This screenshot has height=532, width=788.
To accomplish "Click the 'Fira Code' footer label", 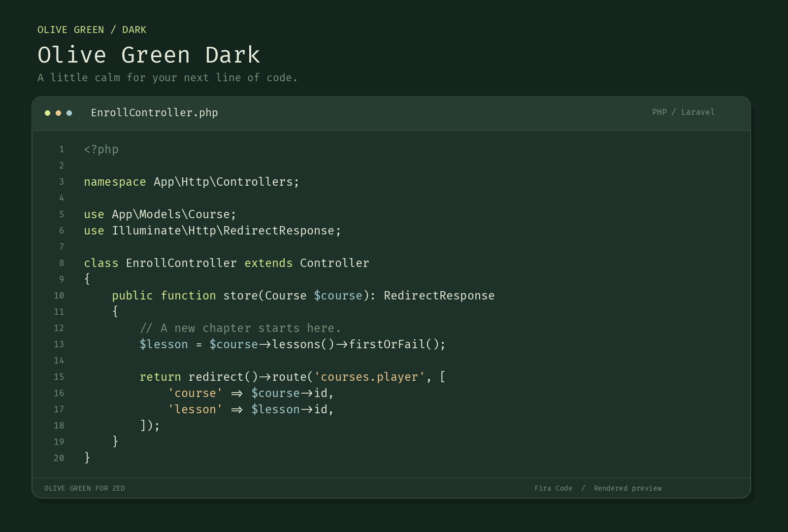I will [x=554, y=488].
